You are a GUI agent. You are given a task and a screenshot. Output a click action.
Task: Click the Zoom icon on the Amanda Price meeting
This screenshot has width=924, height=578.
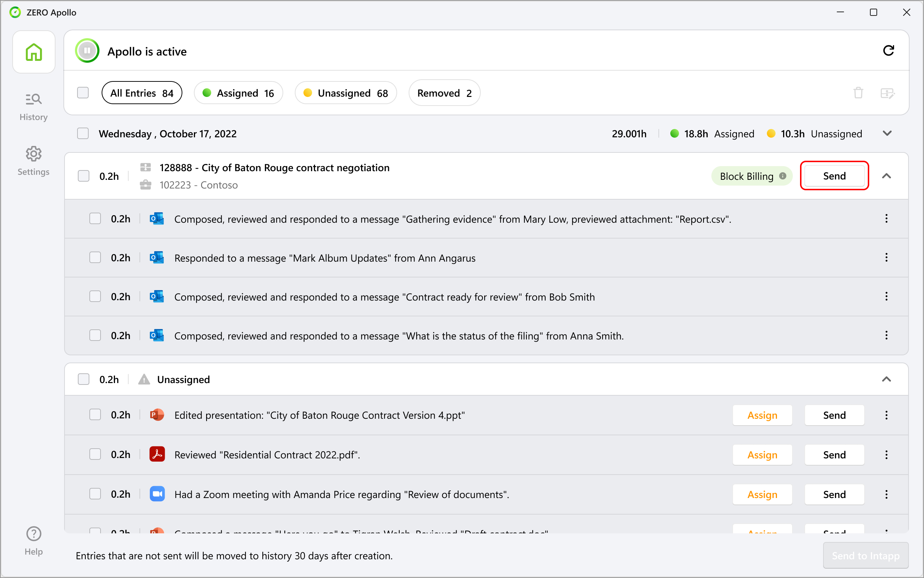(157, 494)
